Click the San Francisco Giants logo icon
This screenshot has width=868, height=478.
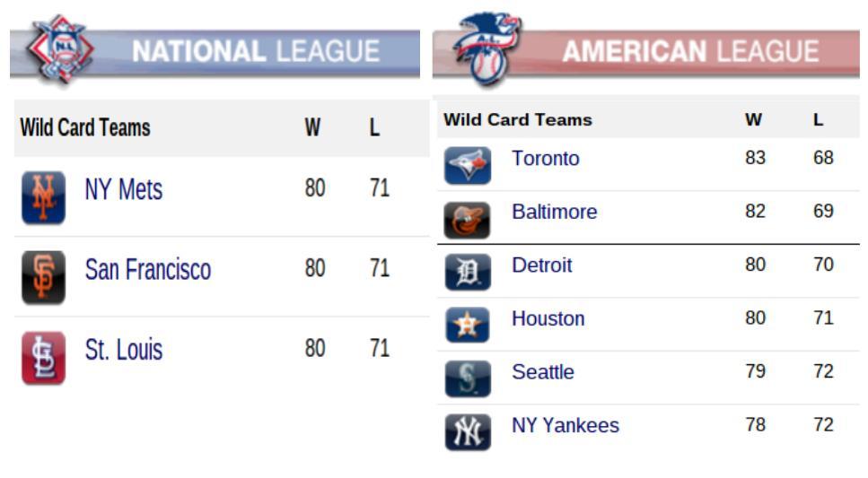click(44, 277)
